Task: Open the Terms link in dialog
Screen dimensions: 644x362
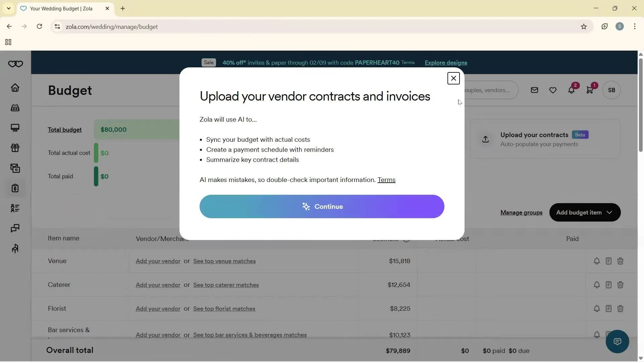Action: (x=386, y=180)
